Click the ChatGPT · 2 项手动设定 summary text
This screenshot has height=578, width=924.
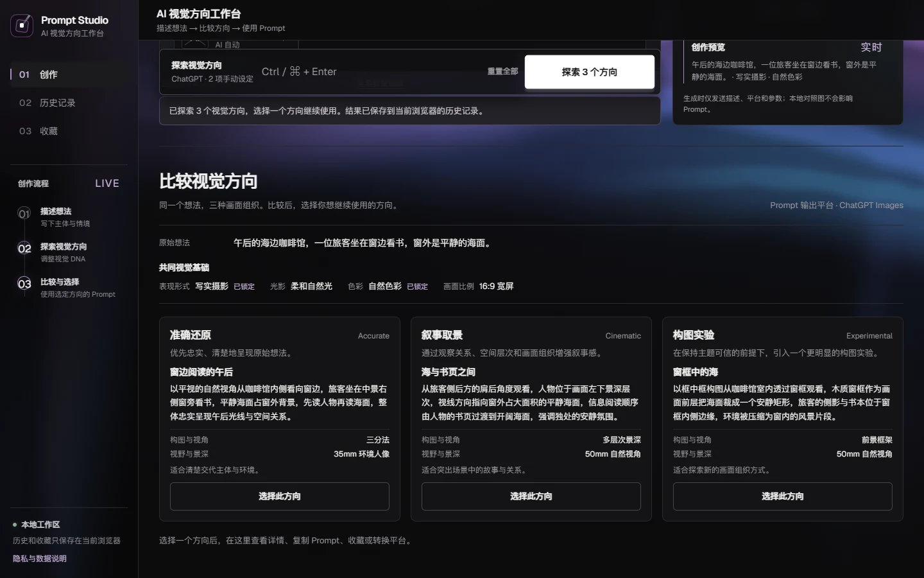[212, 79]
